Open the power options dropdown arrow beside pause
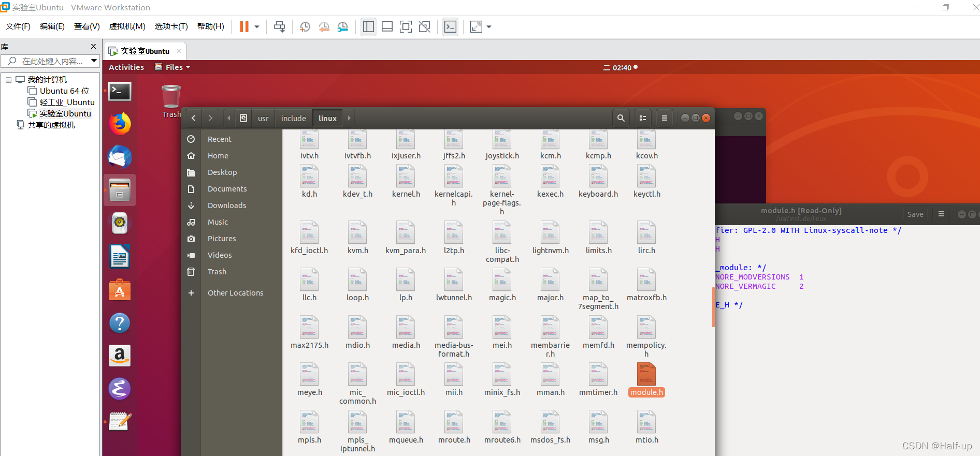 point(257,26)
